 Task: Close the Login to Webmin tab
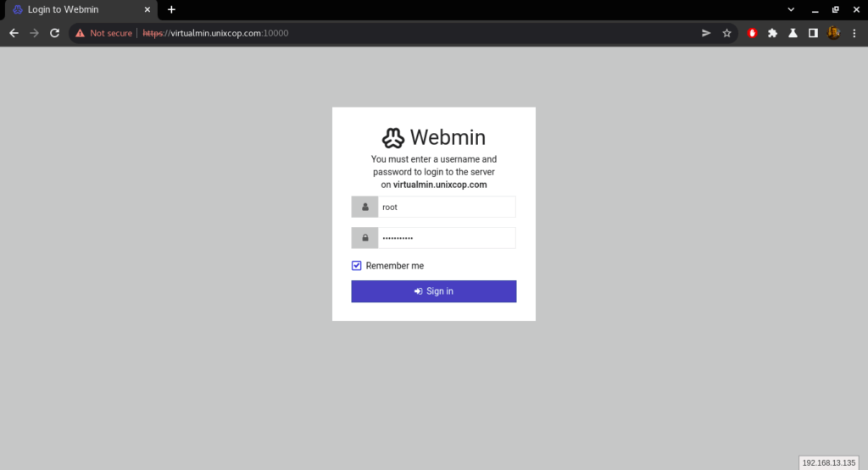pos(147,9)
